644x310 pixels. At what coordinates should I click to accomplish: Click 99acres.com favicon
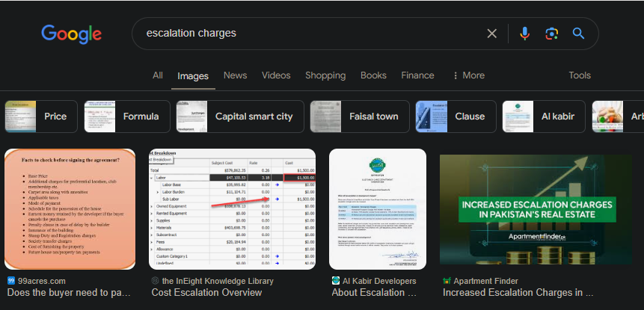tap(11, 281)
